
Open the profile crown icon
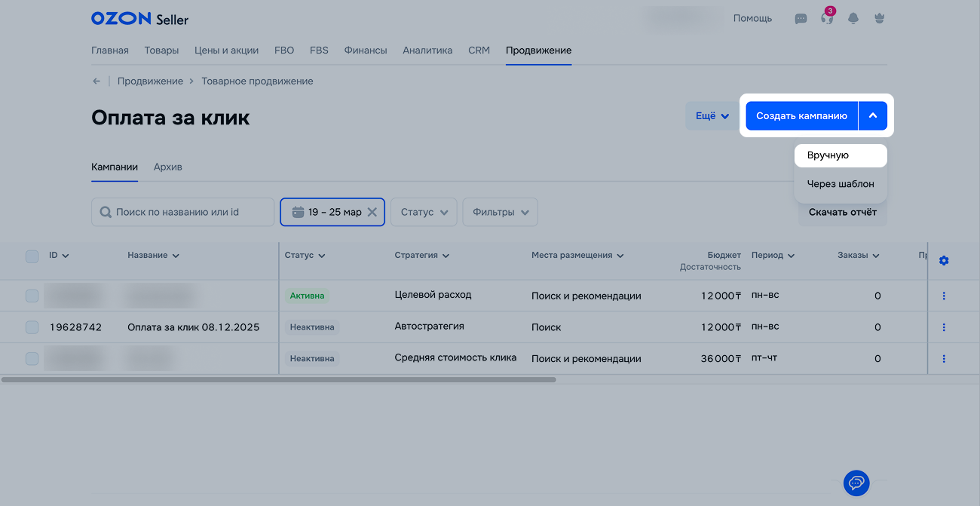[878, 18]
